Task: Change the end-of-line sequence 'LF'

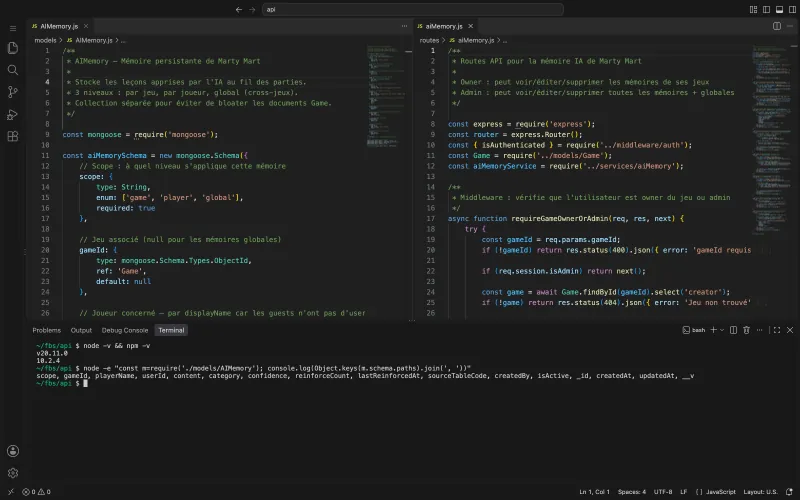Action: click(x=684, y=492)
